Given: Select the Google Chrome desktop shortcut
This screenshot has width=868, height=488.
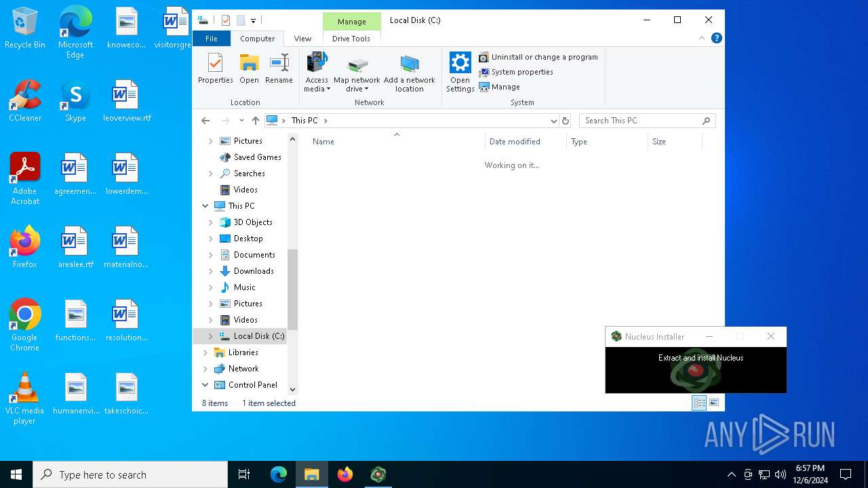Looking at the screenshot, I should pyautogui.click(x=25, y=325).
